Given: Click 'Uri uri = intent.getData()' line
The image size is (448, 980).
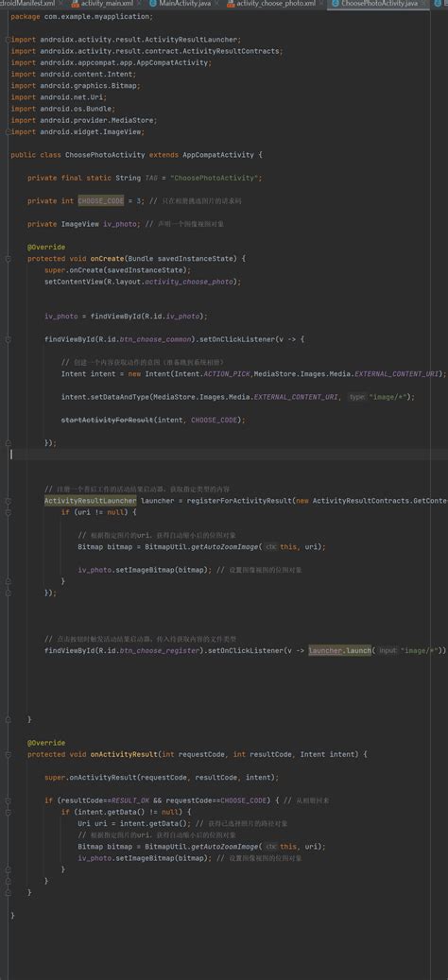Looking at the screenshot, I should (x=134, y=823).
